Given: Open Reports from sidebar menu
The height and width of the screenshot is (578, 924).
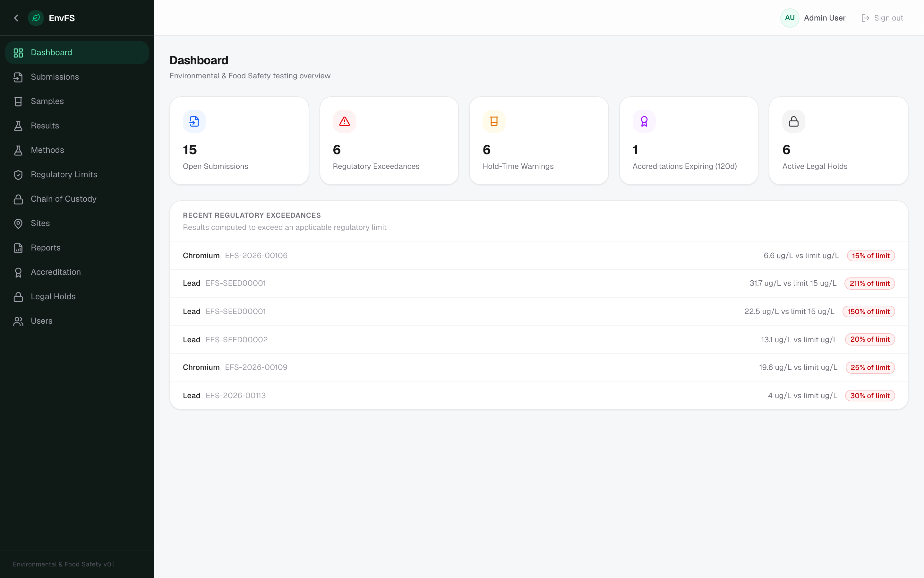Looking at the screenshot, I should coord(77,248).
